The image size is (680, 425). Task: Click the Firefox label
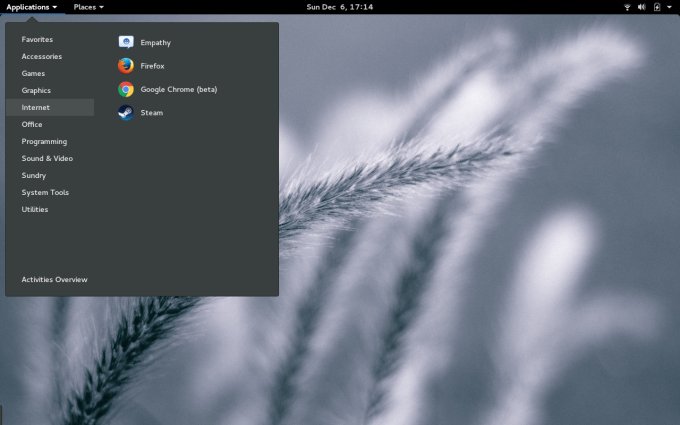click(152, 66)
